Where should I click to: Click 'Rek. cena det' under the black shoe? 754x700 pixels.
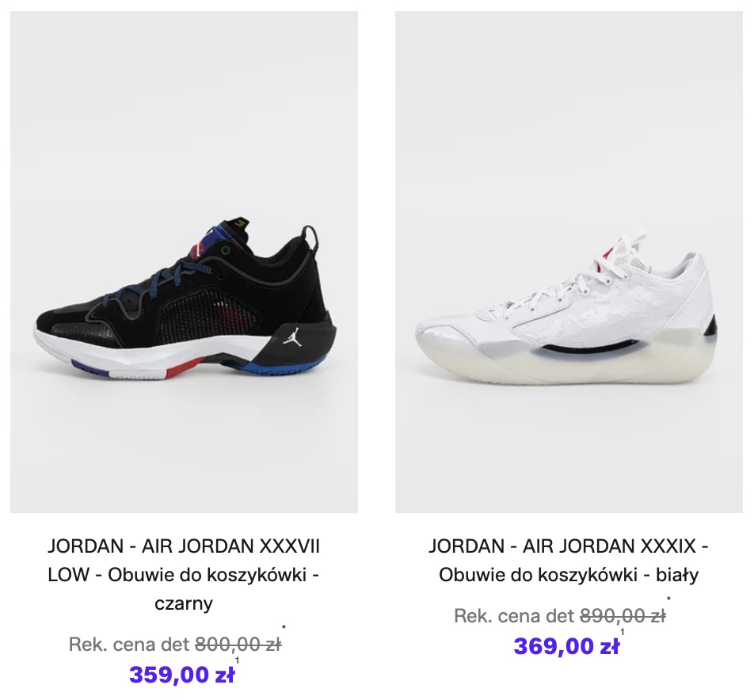(x=130, y=645)
